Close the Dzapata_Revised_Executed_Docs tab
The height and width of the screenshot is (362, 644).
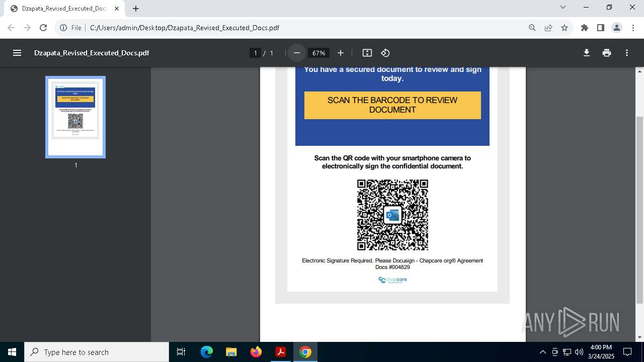pos(117,9)
